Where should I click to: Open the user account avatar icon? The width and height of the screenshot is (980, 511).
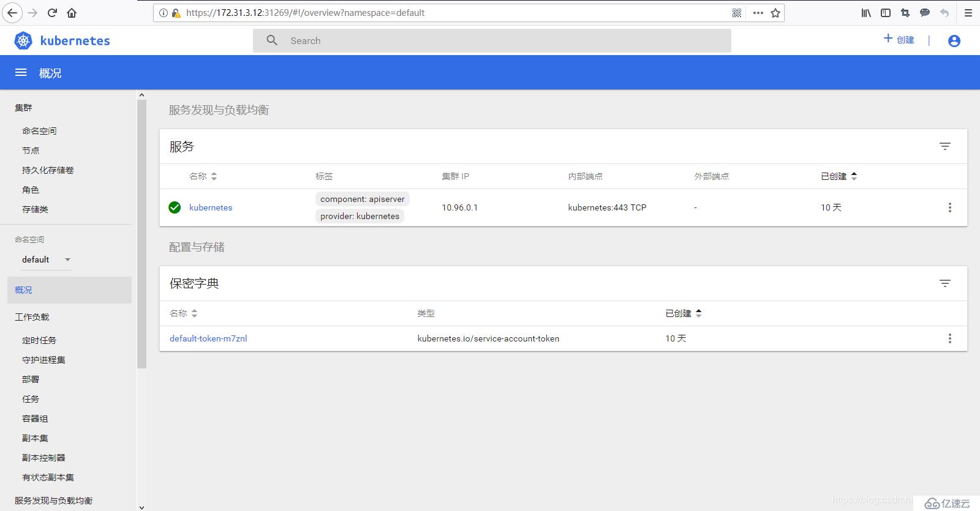954,41
